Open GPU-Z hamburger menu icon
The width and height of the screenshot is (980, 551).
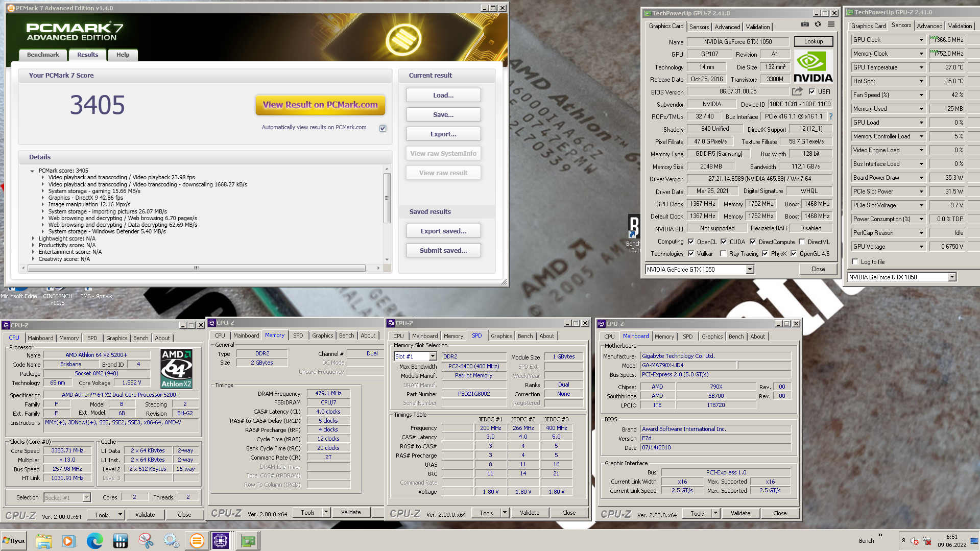pos(831,25)
